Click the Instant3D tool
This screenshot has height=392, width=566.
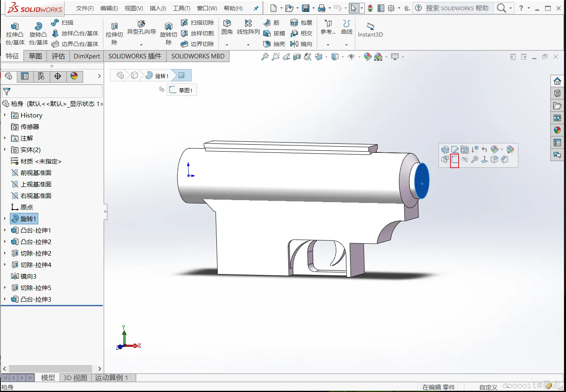[x=370, y=30]
